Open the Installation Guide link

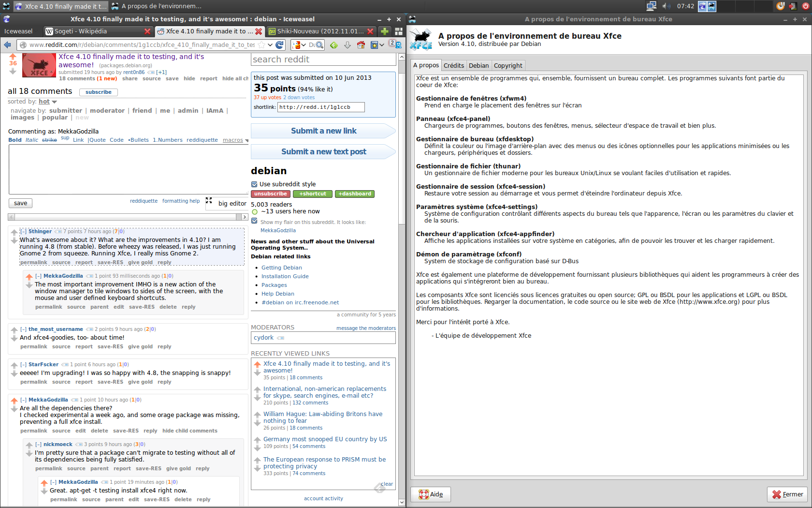[x=285, y=276]
